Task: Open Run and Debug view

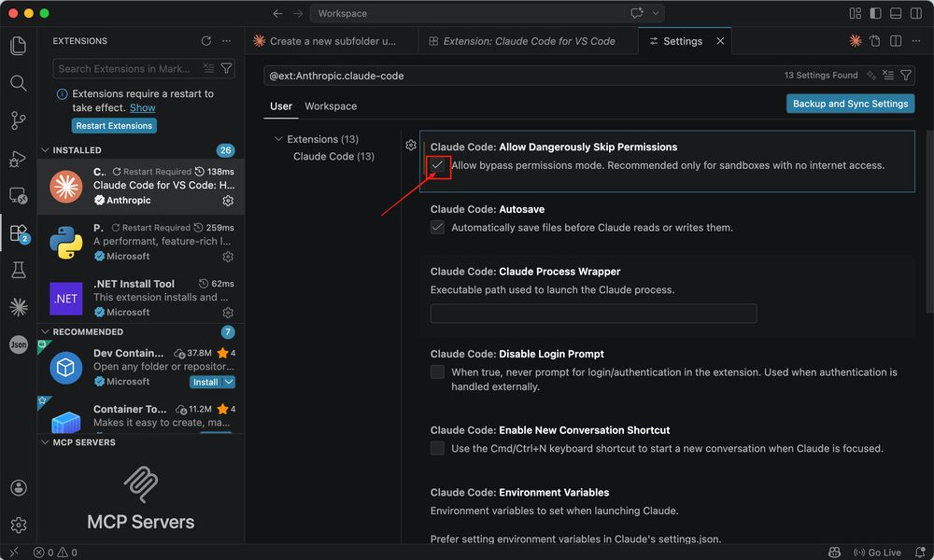Action: coord(18,159)
